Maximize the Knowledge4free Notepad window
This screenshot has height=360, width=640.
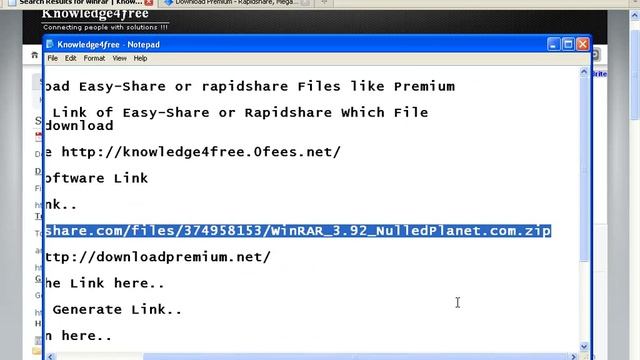(568, 44)
